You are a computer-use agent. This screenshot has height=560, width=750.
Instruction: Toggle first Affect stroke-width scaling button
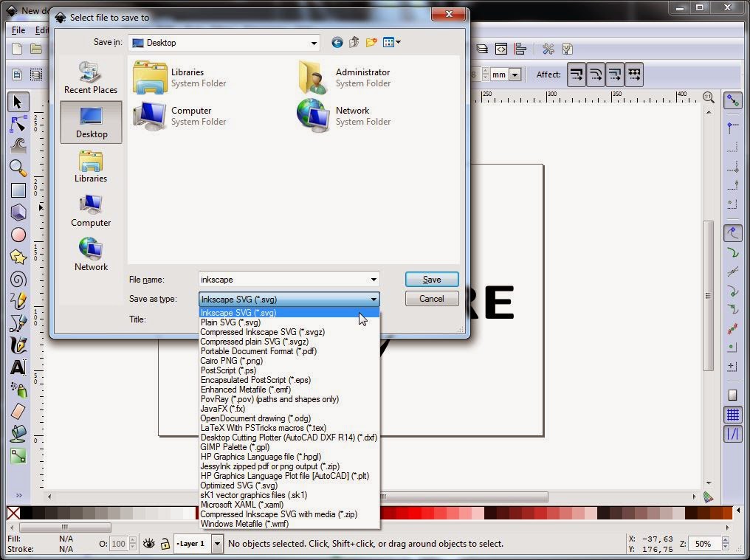click(x=577, y=75)
